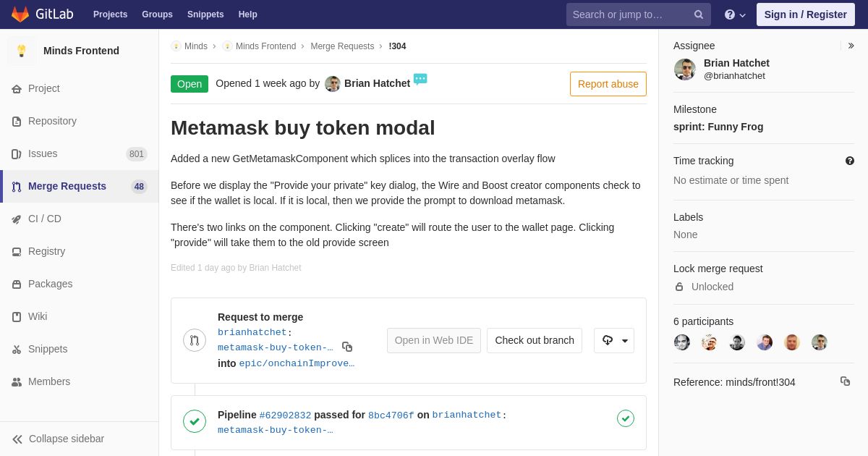Click the CI / CD rocket icon
This screenshot has height=456, width=868.
[17, 219]
